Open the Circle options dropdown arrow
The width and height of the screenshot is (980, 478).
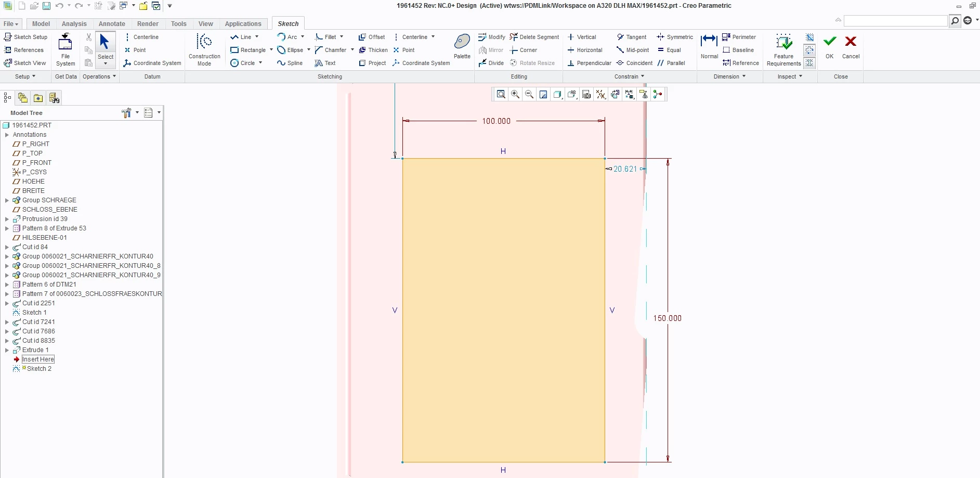click(260, 63)
